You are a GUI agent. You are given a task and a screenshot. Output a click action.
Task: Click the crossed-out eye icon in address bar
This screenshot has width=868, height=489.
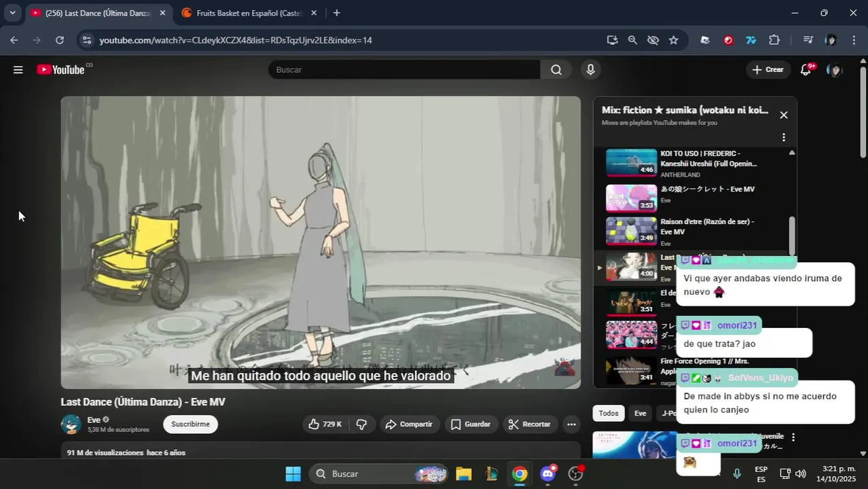click(653, 40)
